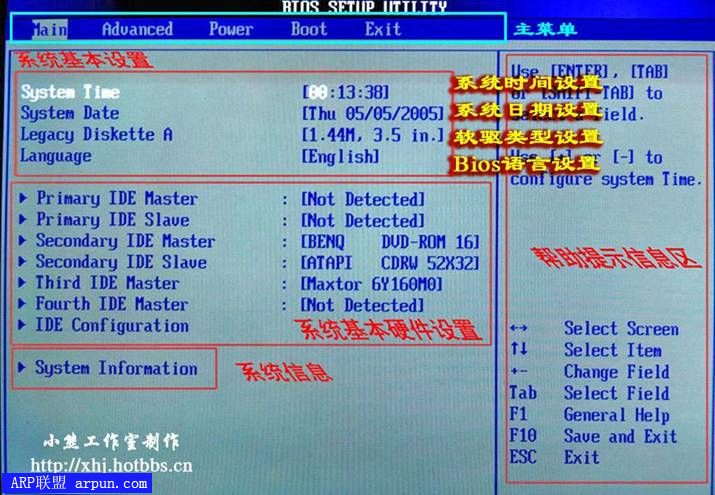Click the up-down arrows icon for Select Item
This screenshot has width=715, height=495.
click(x=518, y=349)
